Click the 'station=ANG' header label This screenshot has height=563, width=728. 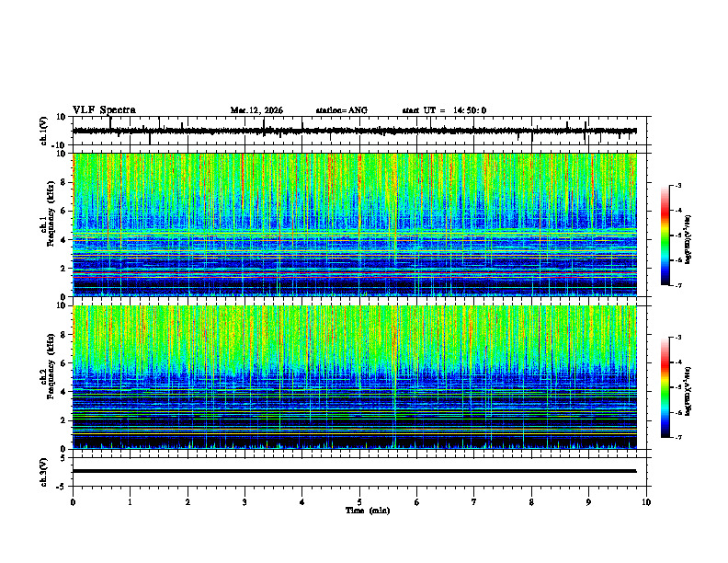[x=342, y=110]
